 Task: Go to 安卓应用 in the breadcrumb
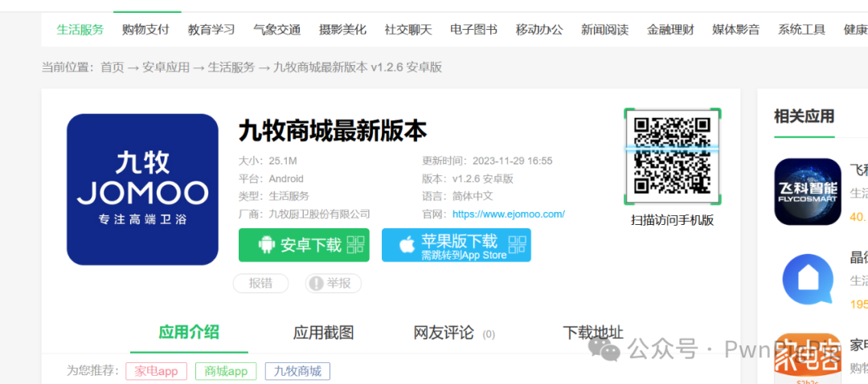point(166,67)
